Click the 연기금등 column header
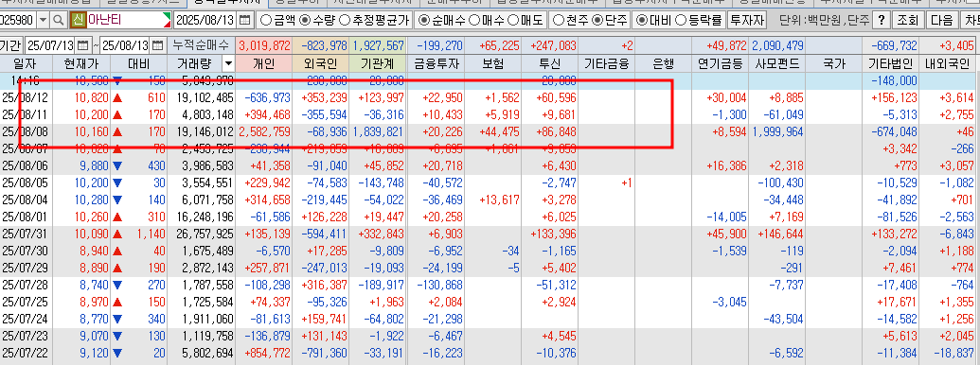 coord(721,63)
